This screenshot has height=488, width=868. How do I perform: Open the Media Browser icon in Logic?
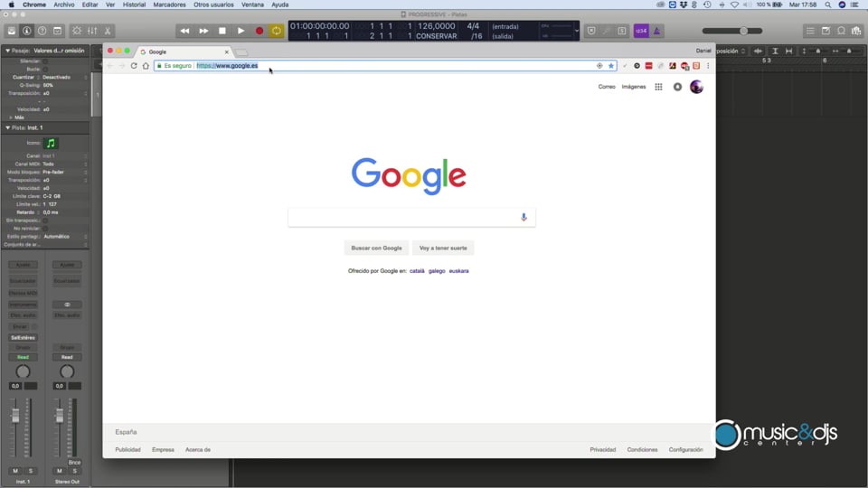[857, 31]
